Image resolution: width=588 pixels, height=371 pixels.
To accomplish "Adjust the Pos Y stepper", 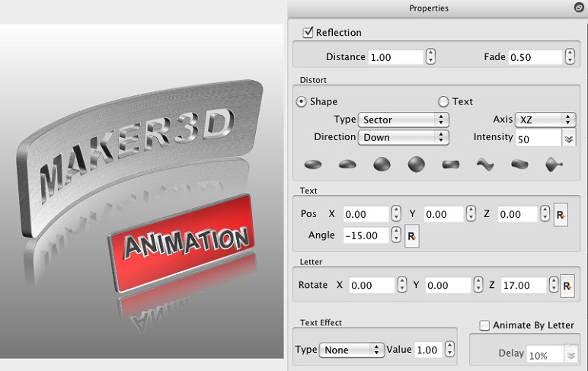I will (471, 213).
